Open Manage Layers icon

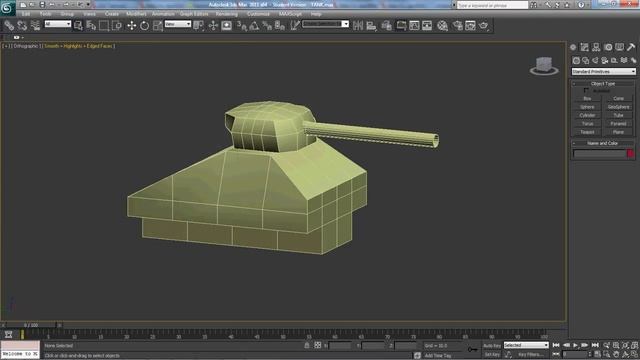[386, 26]
